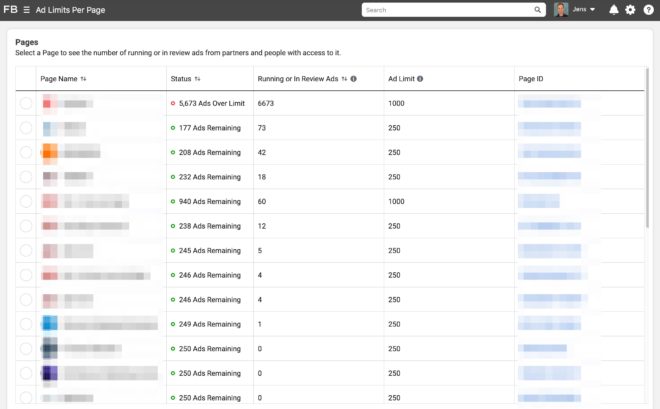Click the Page ID column header
Screen dimensions: 660x409
[x=531, y=79]
